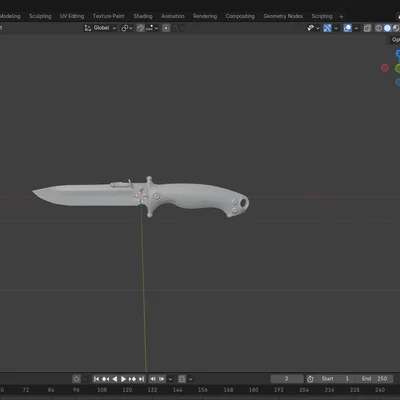Open the Shading workspace tab
Image resolution: width=400 pixels, height=400 pixels.
143,16
